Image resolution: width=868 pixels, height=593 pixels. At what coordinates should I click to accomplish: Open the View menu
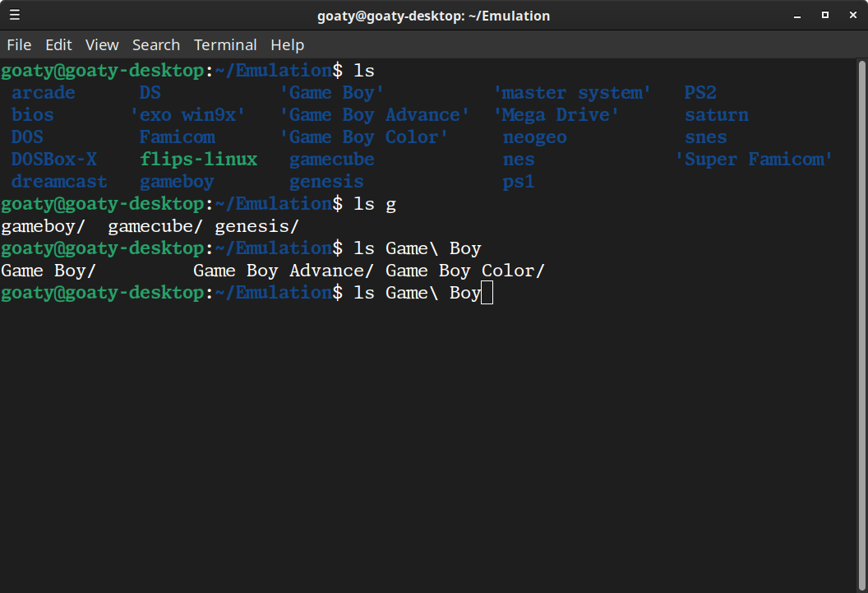pos(102,45)
